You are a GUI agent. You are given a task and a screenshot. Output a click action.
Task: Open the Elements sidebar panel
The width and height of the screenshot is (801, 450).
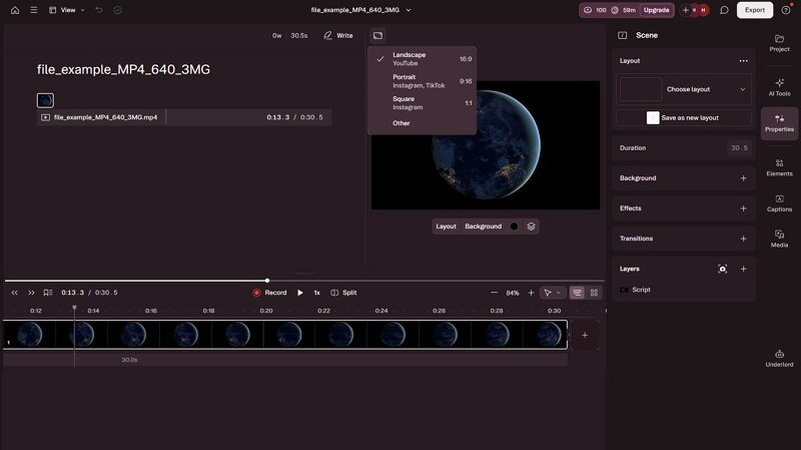click(x=779, y=168)
